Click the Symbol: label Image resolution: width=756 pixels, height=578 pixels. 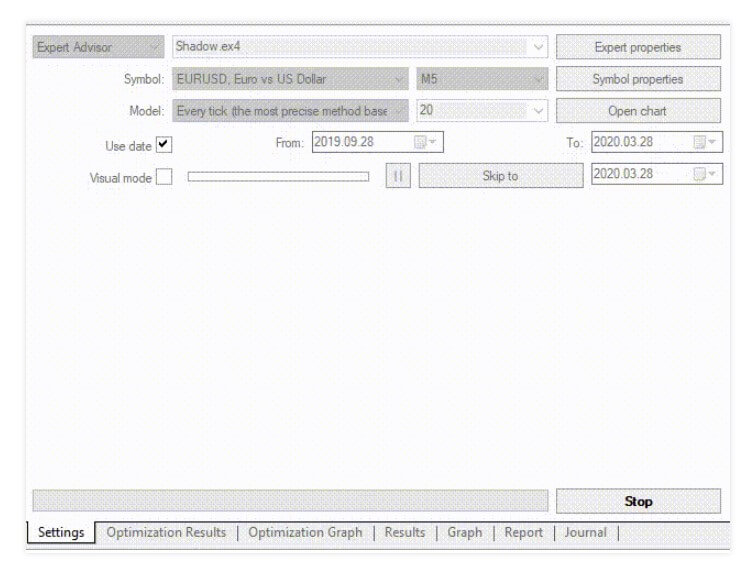pyautogui.click(x=144, y=79)
